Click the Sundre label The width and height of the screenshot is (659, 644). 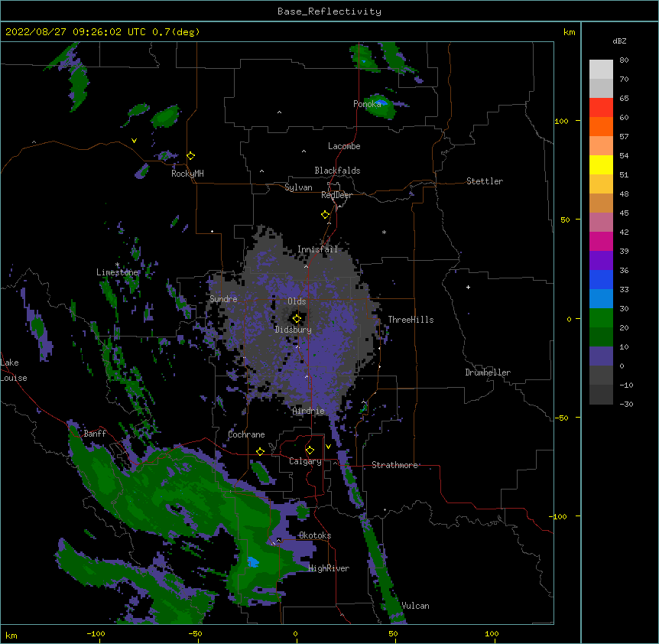point(223,299)
